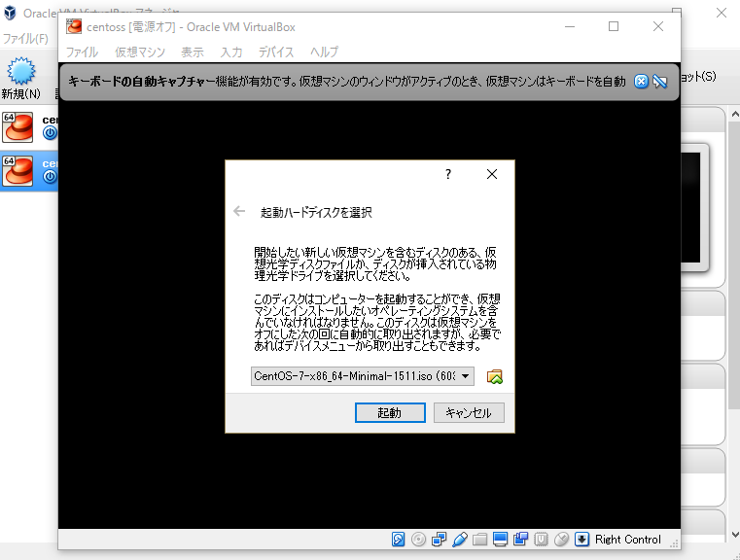Click the Right Control host key label

pyautogui.click(x=627, y=540)
